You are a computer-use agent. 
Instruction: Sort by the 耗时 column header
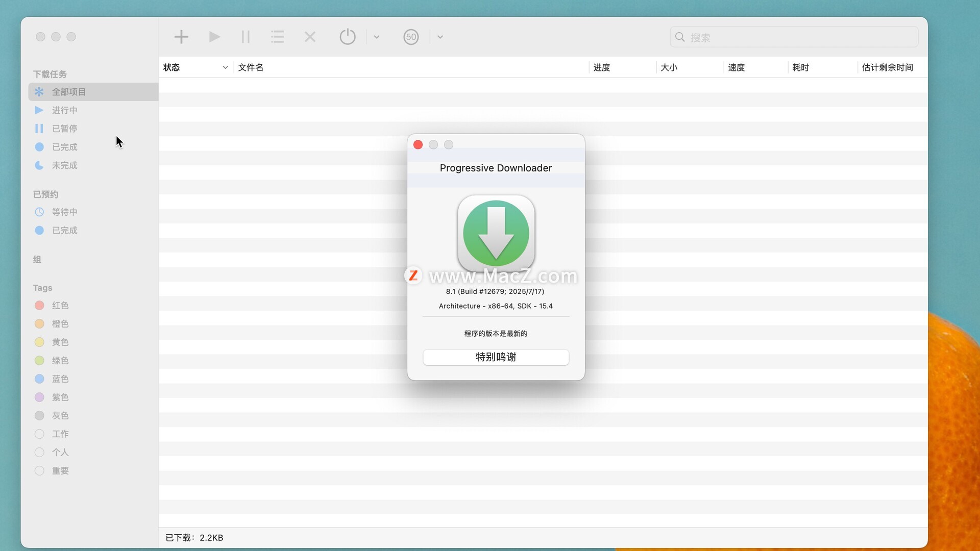click(822, 67)
